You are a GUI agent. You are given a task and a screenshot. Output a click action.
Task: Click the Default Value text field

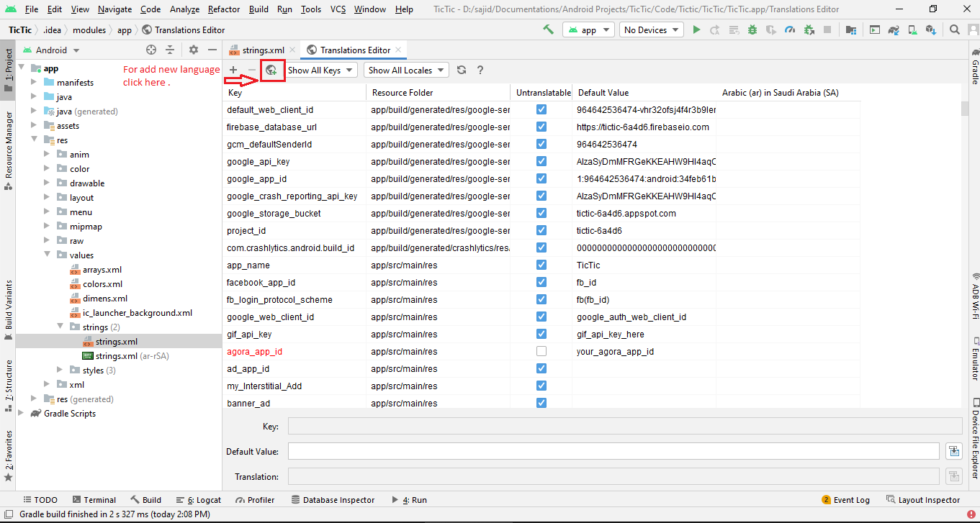tap(613, 451)
